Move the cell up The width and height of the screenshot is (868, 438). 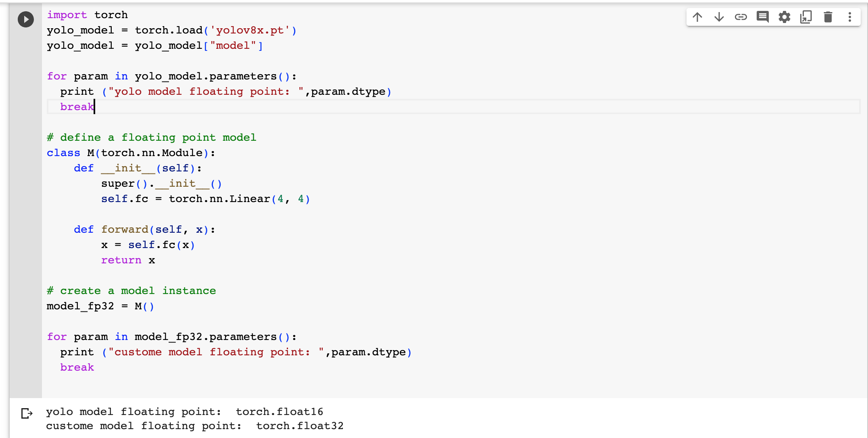click(x=697, y=17)
